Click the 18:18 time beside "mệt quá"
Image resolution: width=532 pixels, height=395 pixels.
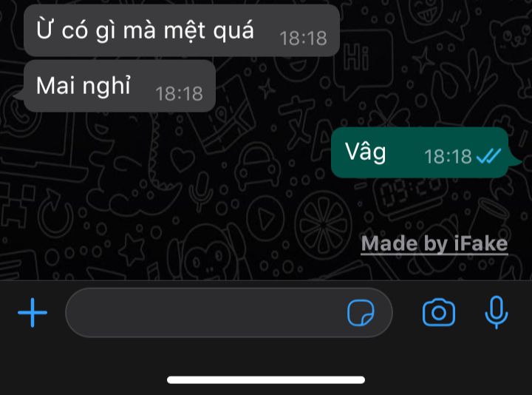(304, 38)
